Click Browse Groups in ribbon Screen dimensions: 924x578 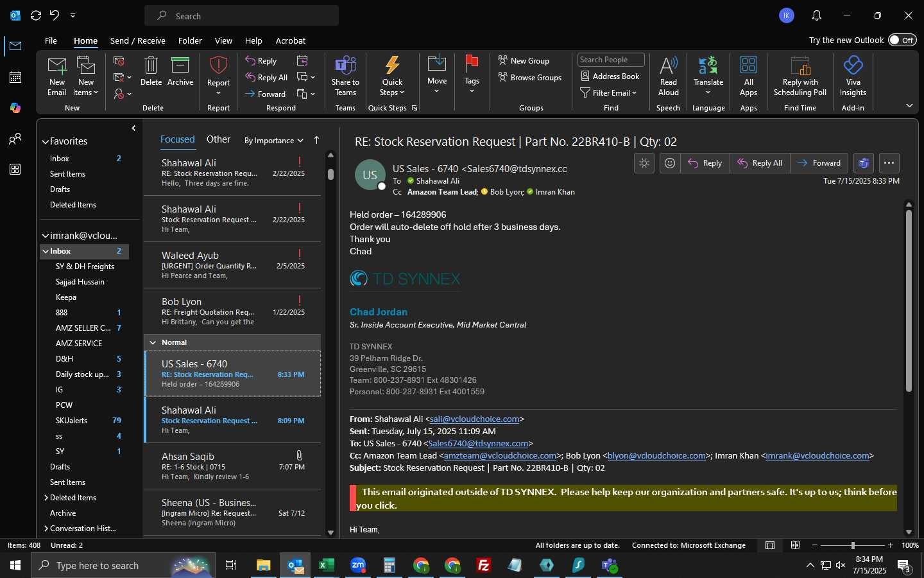[x=529, y=77]
